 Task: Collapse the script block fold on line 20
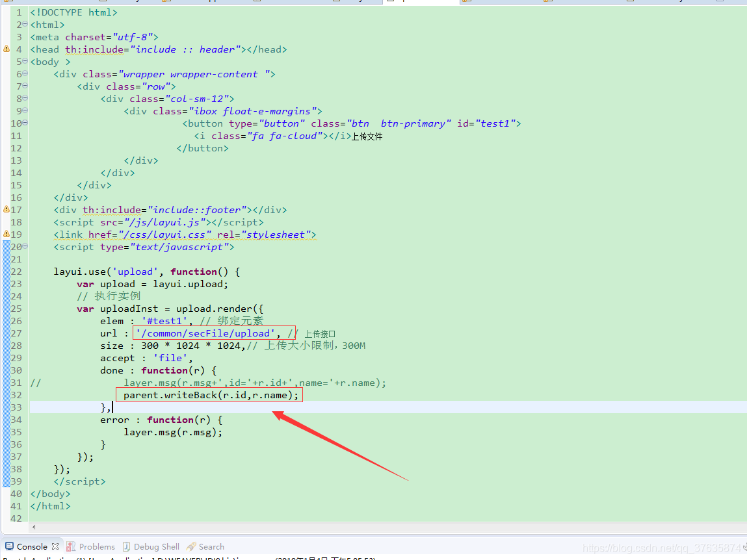(23, 246)
